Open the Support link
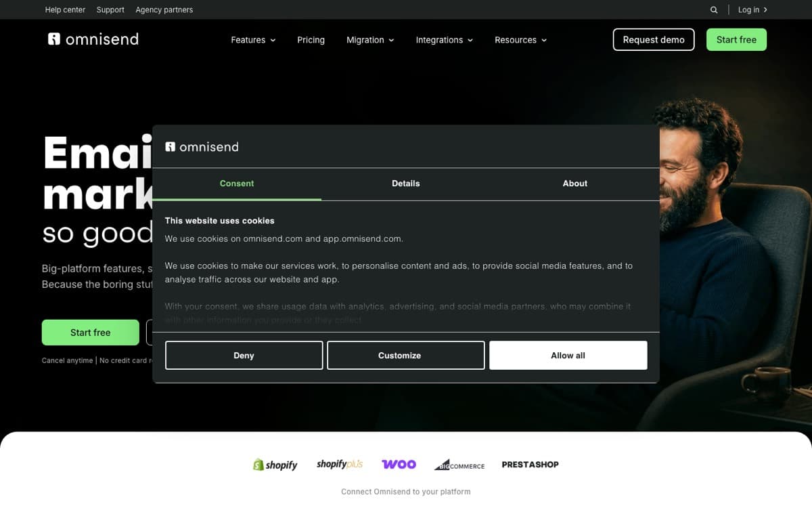This screenshot has height=508, width=812. [110, 9]
